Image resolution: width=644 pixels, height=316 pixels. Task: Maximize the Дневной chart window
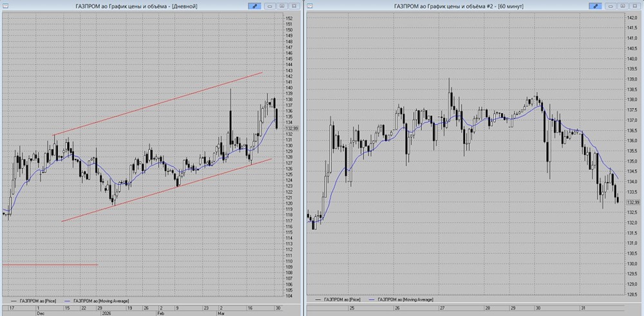pyautogui.click(x=282, y=6)
